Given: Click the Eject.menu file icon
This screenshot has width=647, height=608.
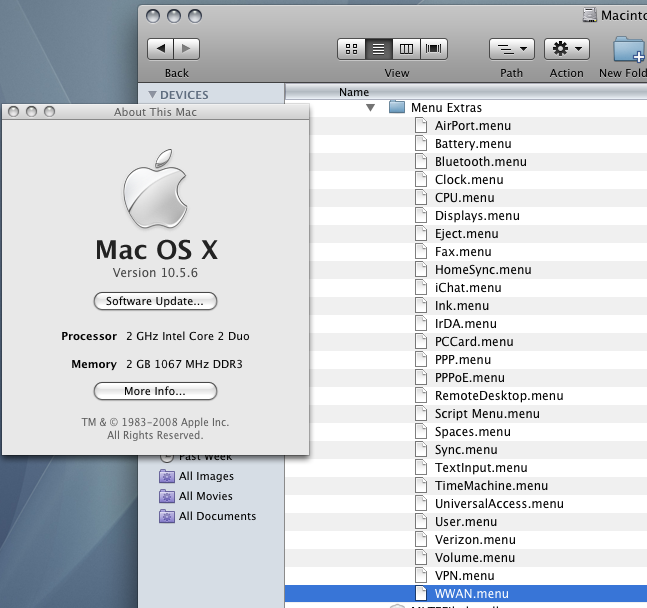Looking at the screenshot, I should click(421, 234).
